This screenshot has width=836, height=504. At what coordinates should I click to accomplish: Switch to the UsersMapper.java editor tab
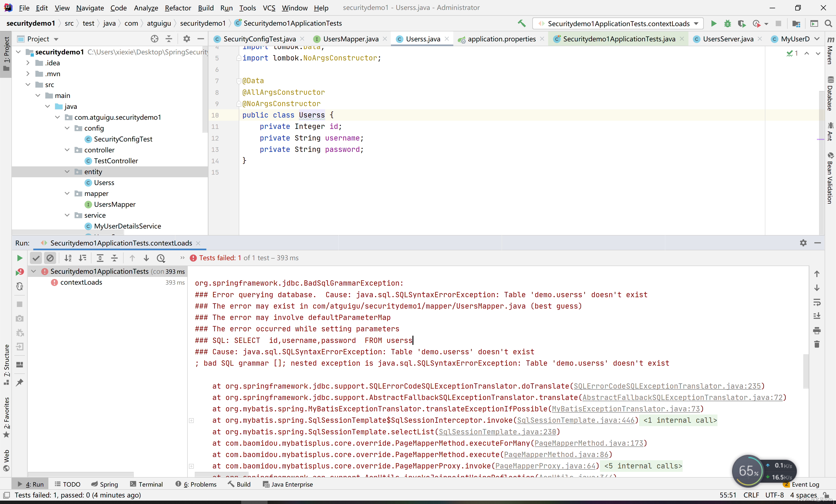click(x=350, y=39)
